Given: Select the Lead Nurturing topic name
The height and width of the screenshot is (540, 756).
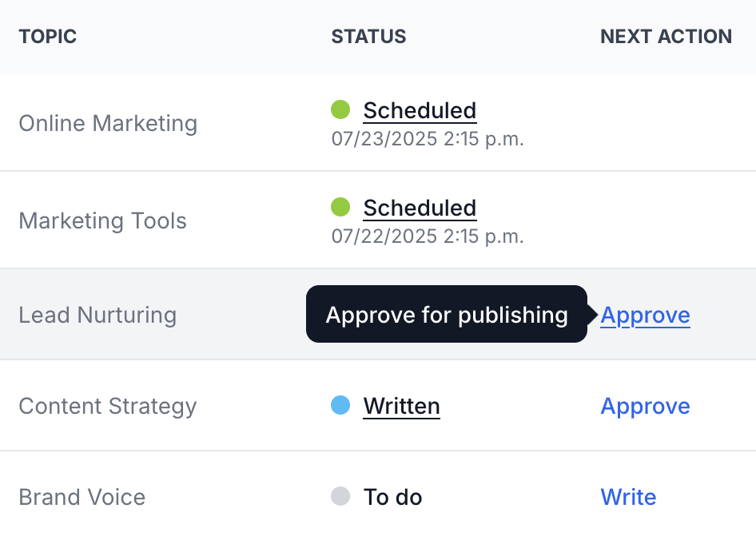Looking at the screenshot, I should click(97, 315).
